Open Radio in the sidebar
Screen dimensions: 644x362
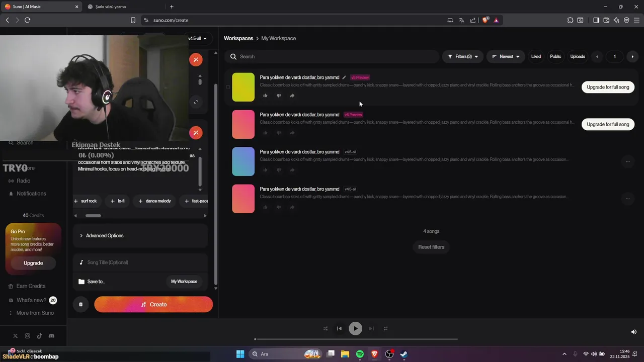[x=23, y=180]
